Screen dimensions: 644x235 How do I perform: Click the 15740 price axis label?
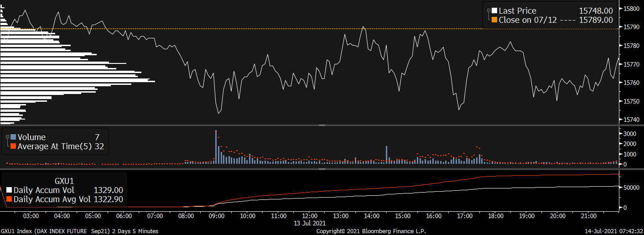click(631, 120)
